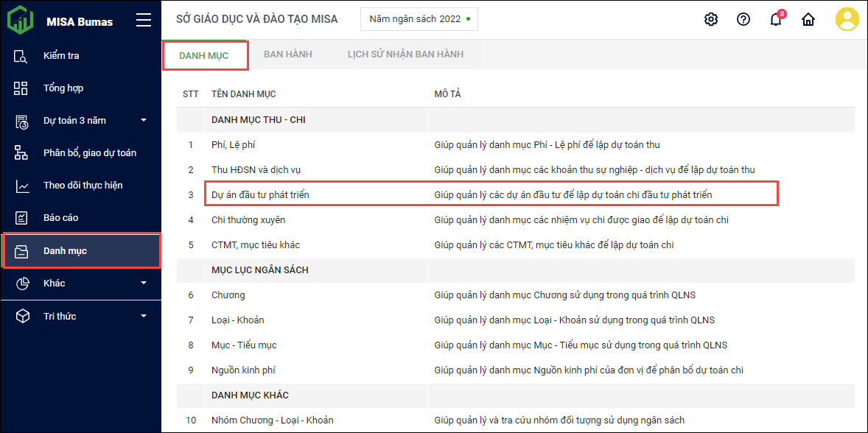Go to home via house icon

click(808, 20)
